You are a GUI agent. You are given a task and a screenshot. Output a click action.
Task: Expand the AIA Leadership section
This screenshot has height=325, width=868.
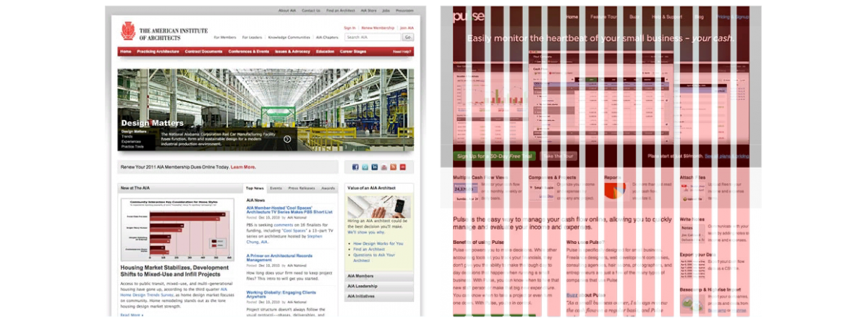pos(379,286)
